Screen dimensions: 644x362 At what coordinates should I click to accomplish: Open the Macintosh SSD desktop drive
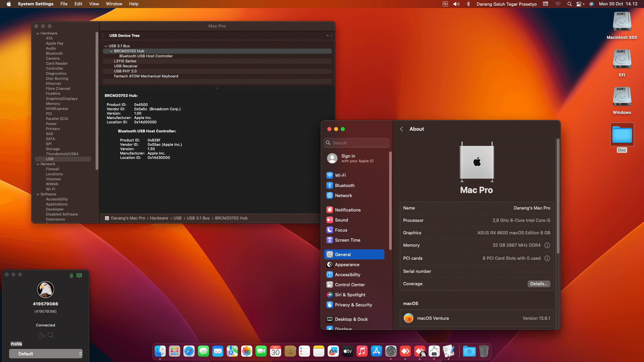point(622,25)
